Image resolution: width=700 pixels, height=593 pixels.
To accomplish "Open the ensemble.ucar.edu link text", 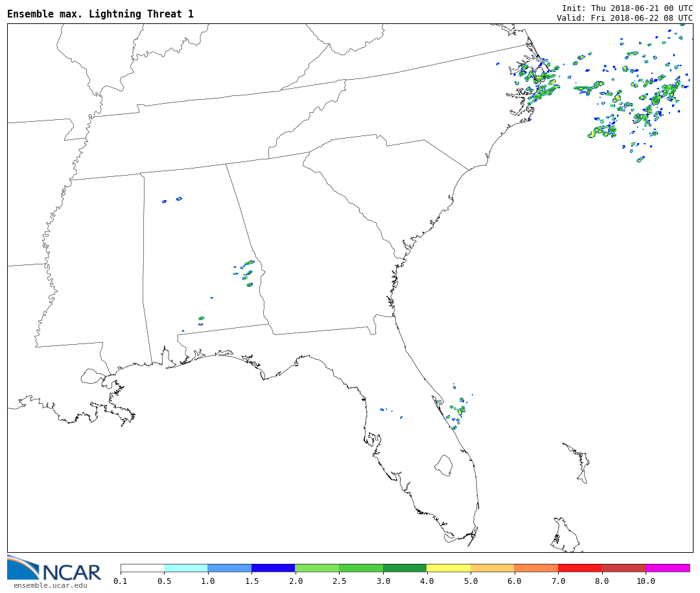I will pos(50,585).
